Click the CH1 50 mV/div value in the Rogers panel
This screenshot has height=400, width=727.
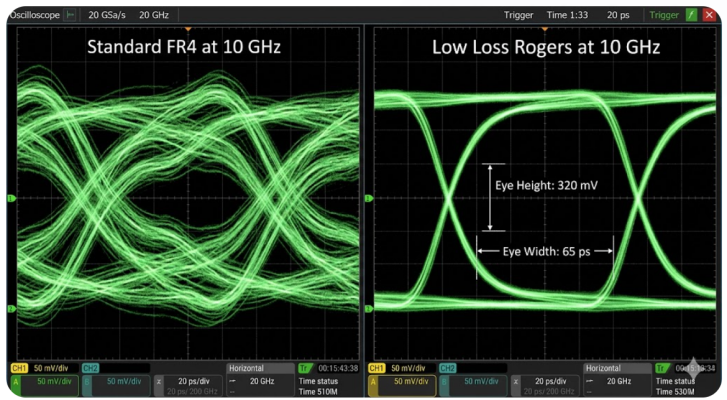(408, 368)
